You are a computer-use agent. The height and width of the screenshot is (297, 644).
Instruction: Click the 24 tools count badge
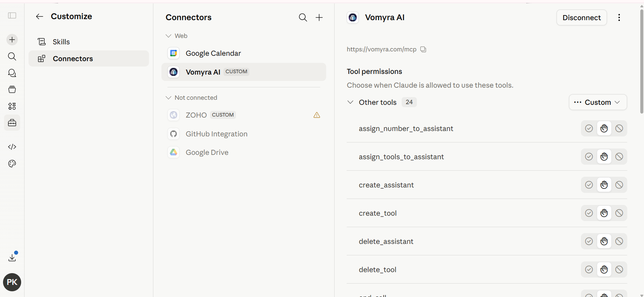point(409,102)
